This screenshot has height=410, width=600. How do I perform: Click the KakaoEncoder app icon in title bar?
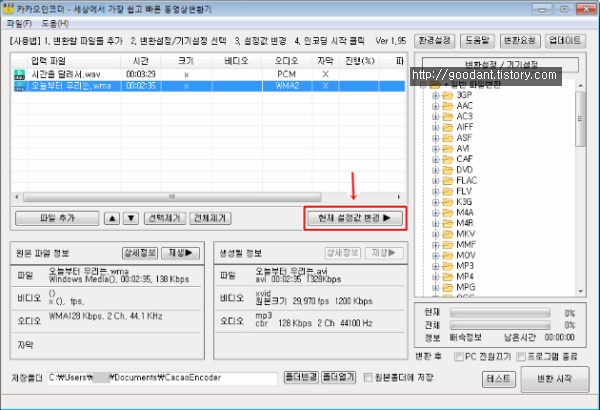8,8
